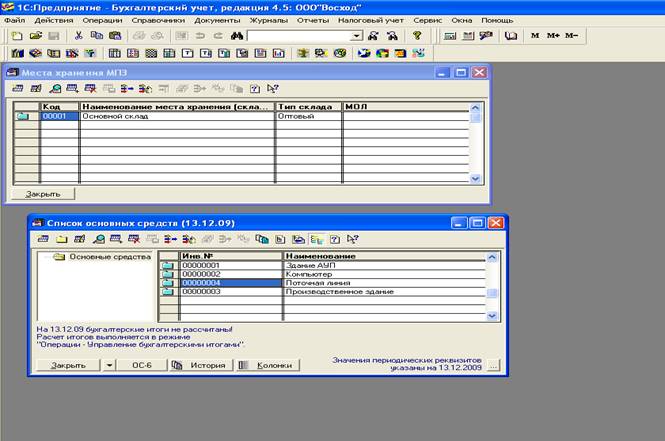
Task: Click the M+ calculator memory button
Action: (x=553, y=35)
